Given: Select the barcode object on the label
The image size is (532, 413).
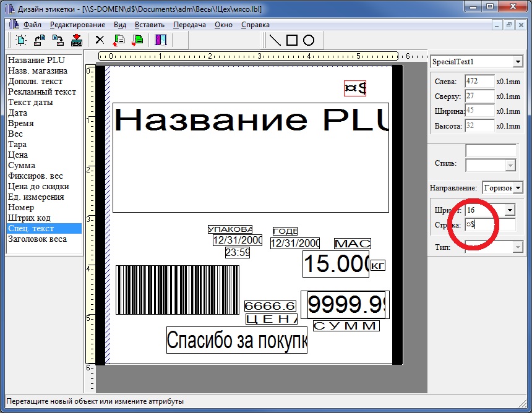Looking at the screenshot, I should coord(177,290).
